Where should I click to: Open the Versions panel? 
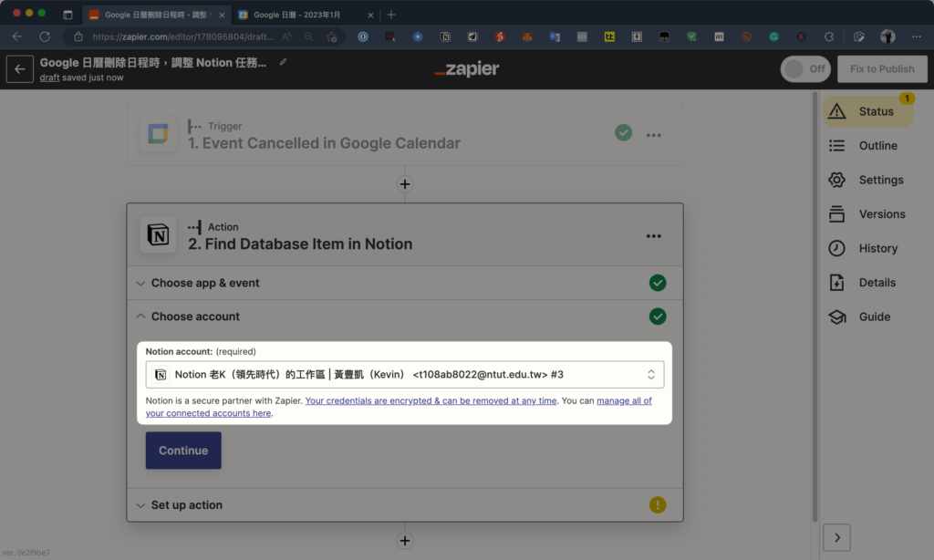pos(867,214)
